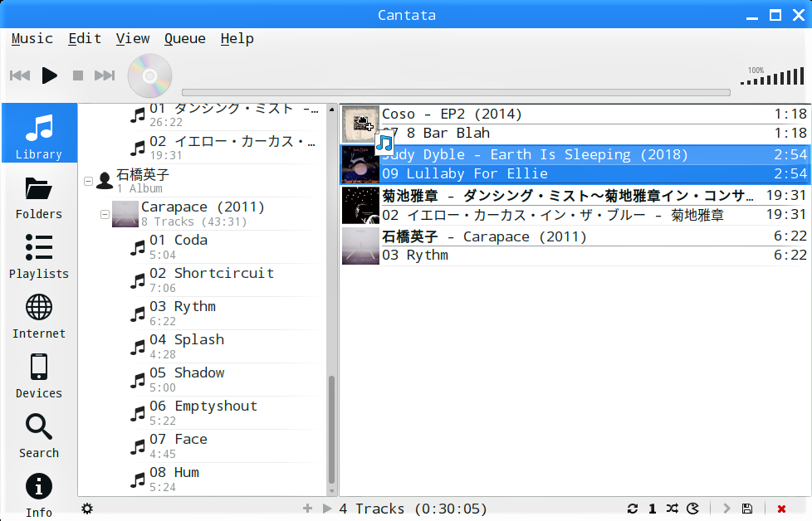Screen dimensions: 812x521
Task: Open the Queue menu
Action: (185, 39)
